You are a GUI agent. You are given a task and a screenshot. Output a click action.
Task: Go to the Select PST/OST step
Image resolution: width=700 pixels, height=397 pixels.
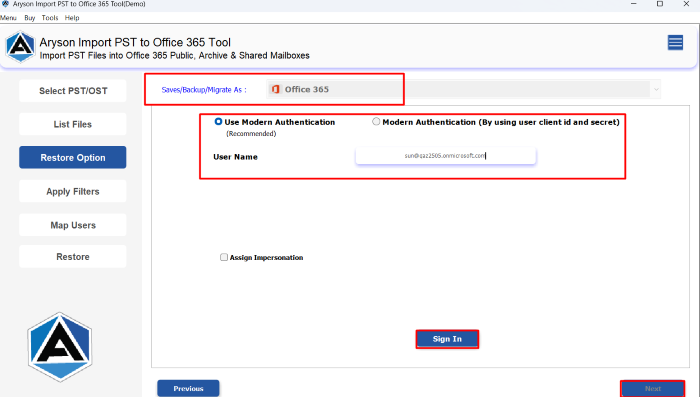pos(73,91)
